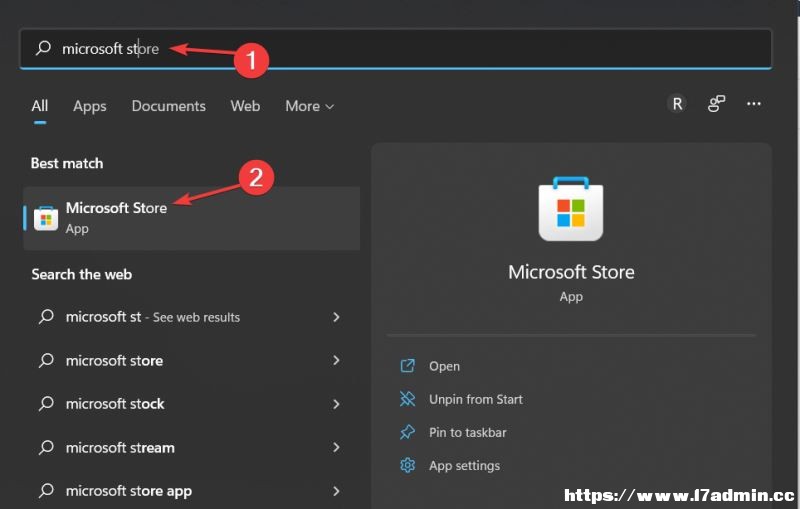This screenshot has width=800, height=509.
Task: Expand the More filter dropdown
Action: point(309,106)
